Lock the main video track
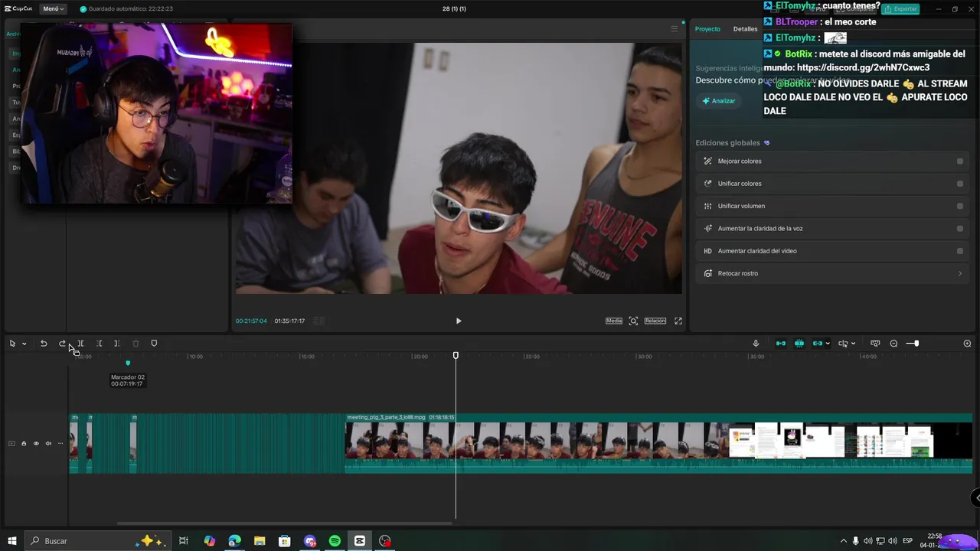The width and height of the screenshot is (980, 551). tap(24, 443)
